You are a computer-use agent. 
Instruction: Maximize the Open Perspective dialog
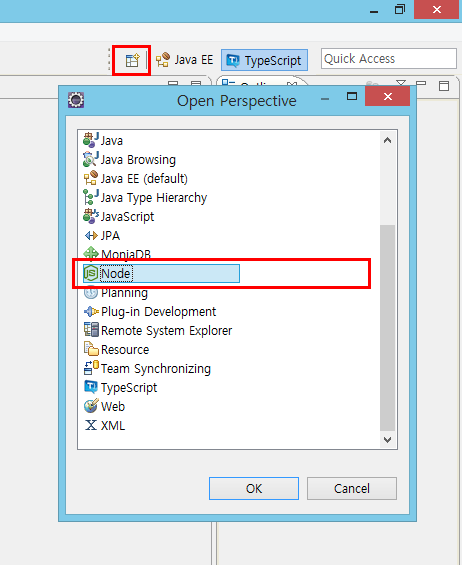pyautogui.click(x=352, y=96)
